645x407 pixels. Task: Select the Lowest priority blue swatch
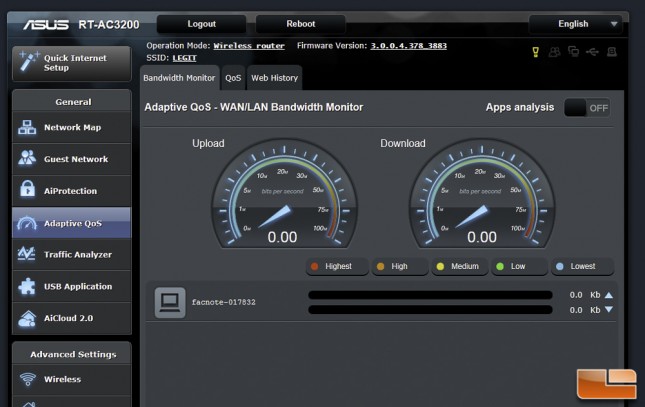(x=559, y=266)
